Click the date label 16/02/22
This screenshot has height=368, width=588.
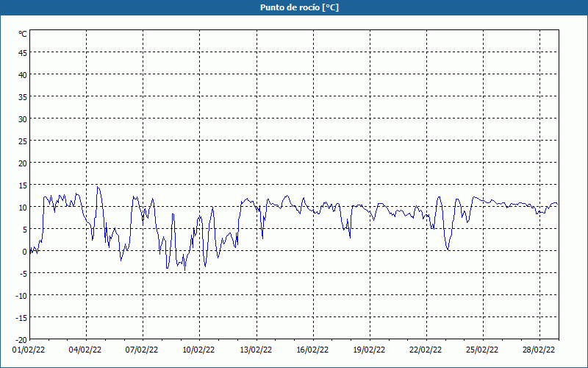(x=312, y=350)
